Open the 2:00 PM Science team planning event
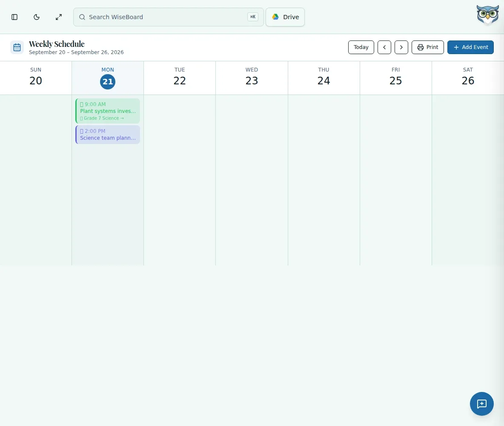The width and height of the screenshot is (504, 426). click(x=108, y=135)
